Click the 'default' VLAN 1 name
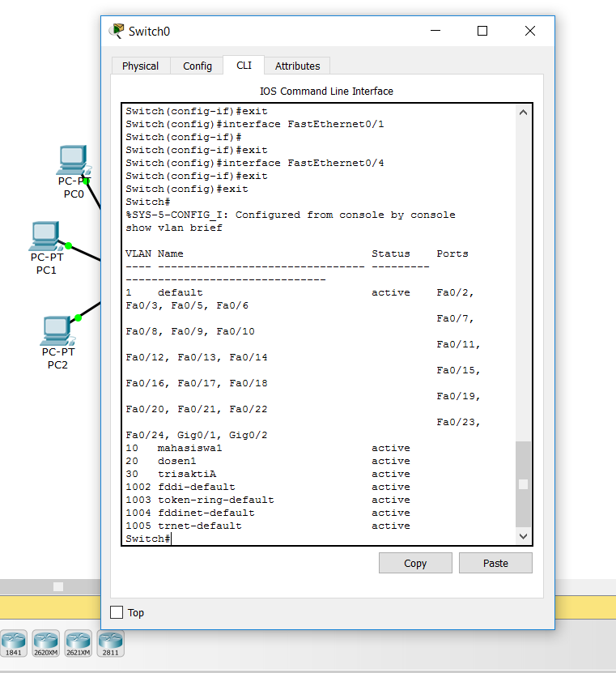The width and height of the screenshot is (616, 673). [x=181, y=292]
